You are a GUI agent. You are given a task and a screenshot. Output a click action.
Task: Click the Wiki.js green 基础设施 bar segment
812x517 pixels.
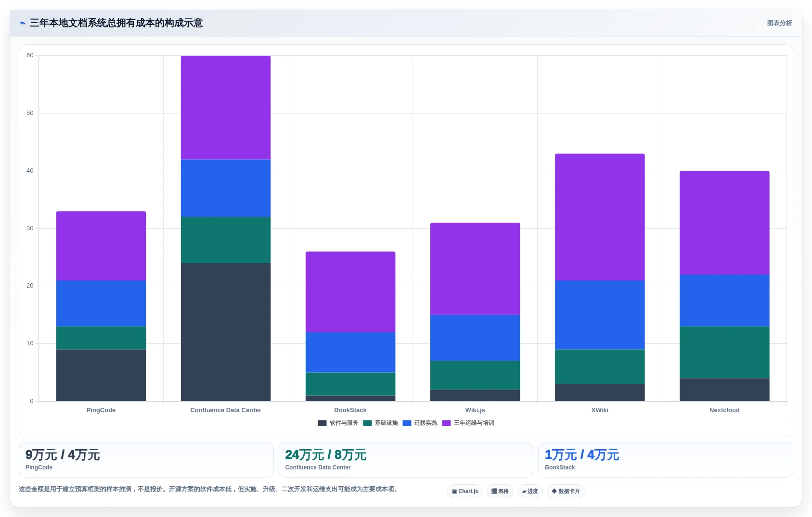point(475,375)
